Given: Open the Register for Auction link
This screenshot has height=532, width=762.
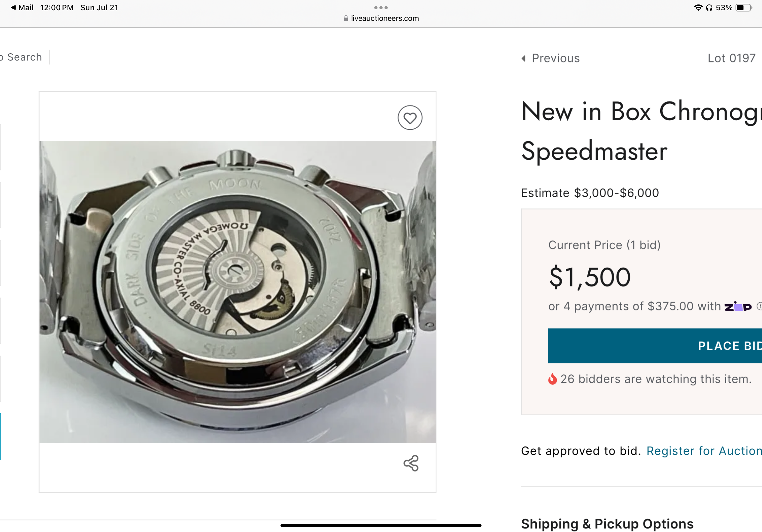Looking at the screenshot, I should [x=704, y=451].
